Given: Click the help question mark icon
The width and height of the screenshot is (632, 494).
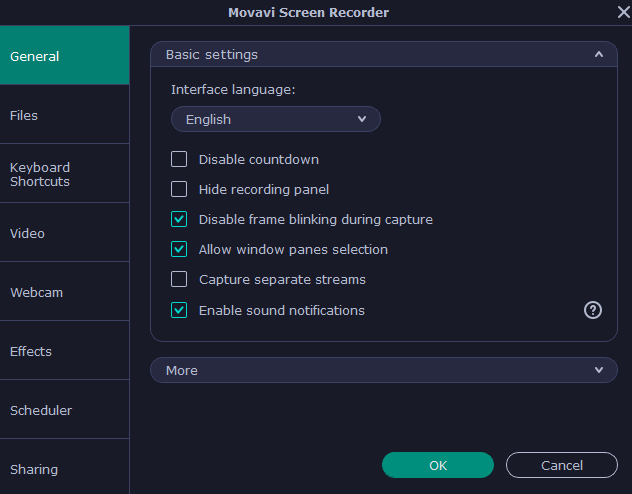Looking at the screenshot, I should [x=592, y=310].
